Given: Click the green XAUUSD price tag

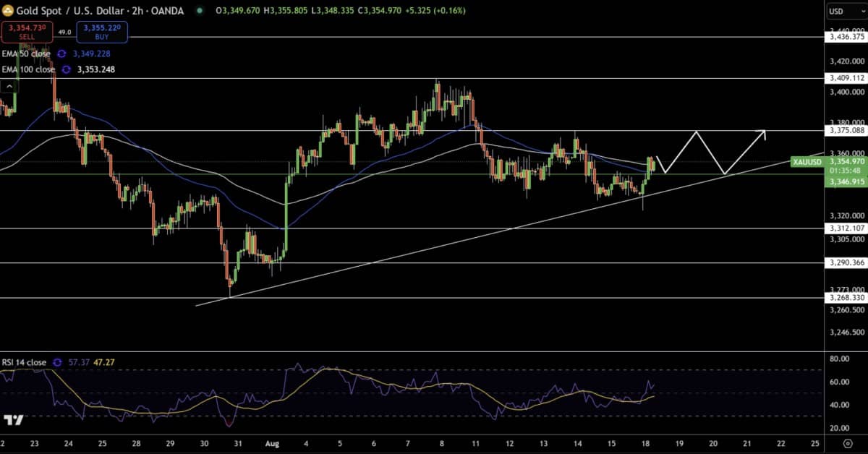Looking at the screenshot, I should 807,161.
